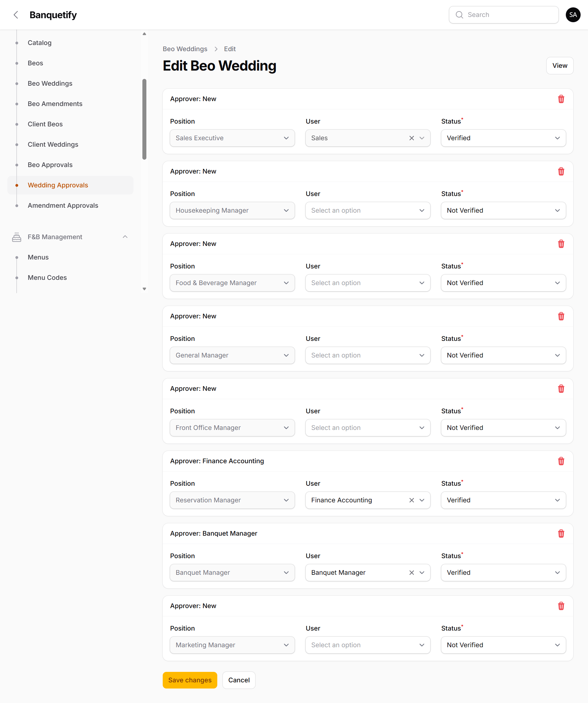Click the Cancel button
Image resolution: width=588 pixels, height=703 pixels.
[239, 680]
